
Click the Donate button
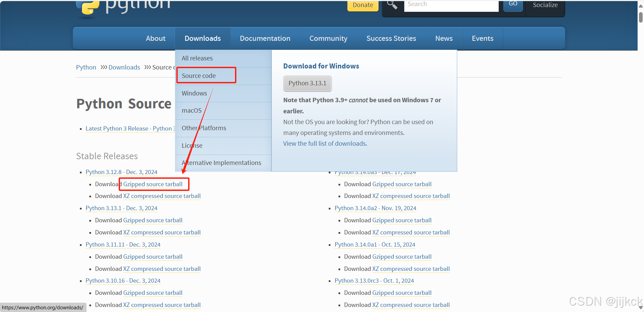click(363, 5)
